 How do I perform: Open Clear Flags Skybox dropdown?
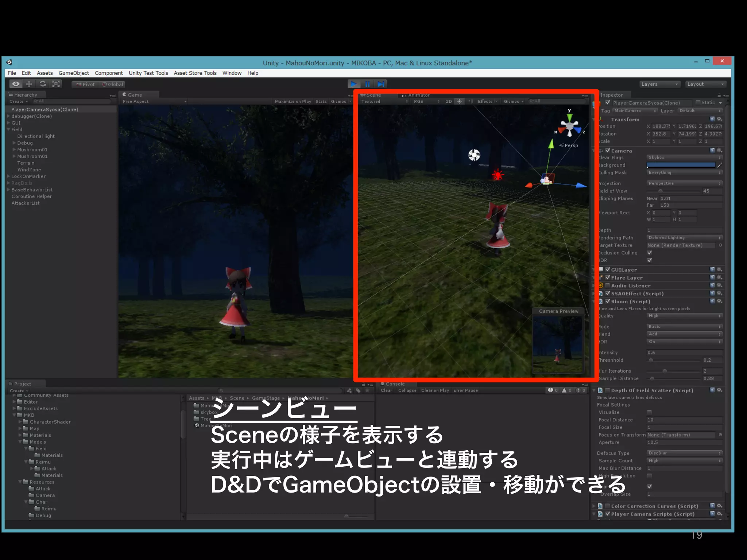coord(685,157)
